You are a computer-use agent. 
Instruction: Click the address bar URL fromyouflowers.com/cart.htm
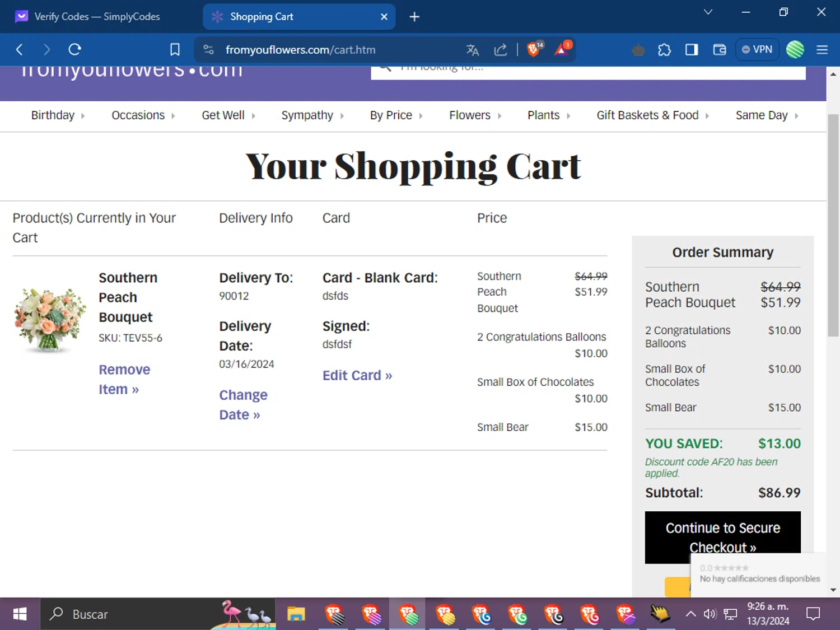tap(300, 50)
